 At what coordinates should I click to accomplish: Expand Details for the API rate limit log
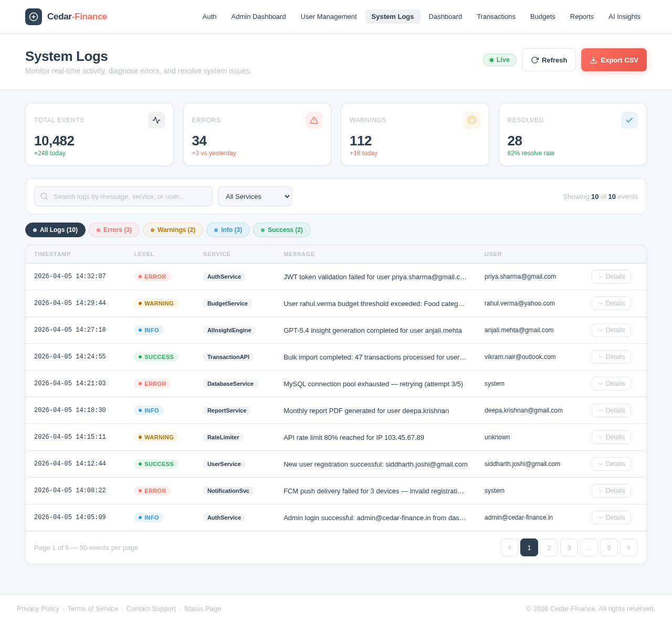click(611, 437)
